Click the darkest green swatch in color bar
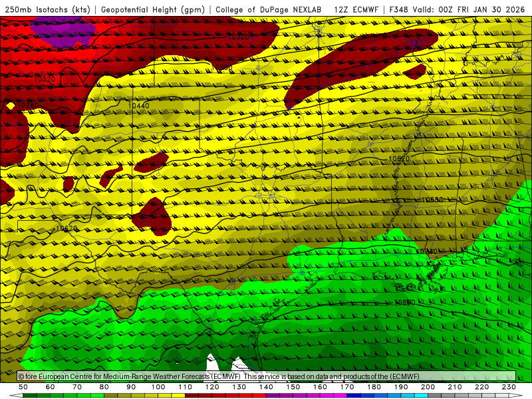 pos(30,396)
